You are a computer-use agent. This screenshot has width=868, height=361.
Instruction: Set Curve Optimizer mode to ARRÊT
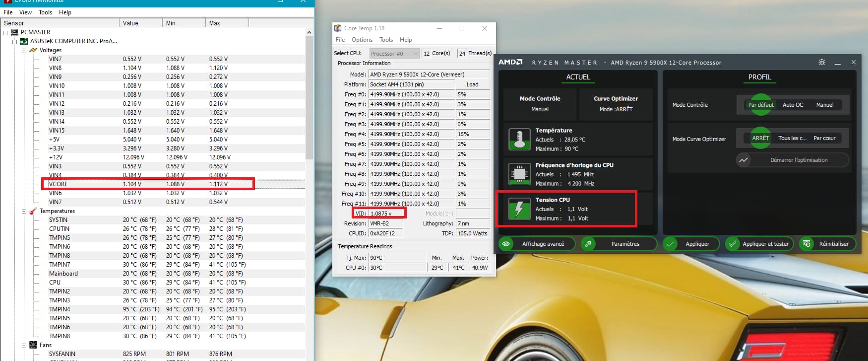760,138
